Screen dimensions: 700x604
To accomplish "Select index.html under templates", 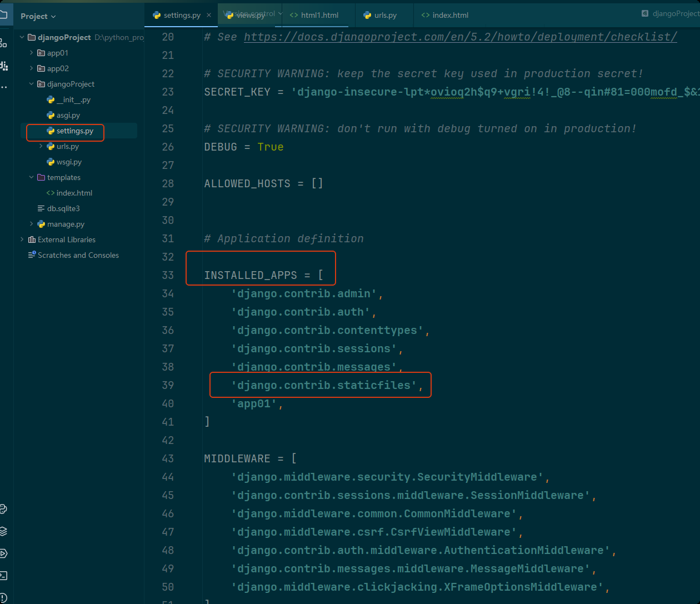I will pos(74,193).
